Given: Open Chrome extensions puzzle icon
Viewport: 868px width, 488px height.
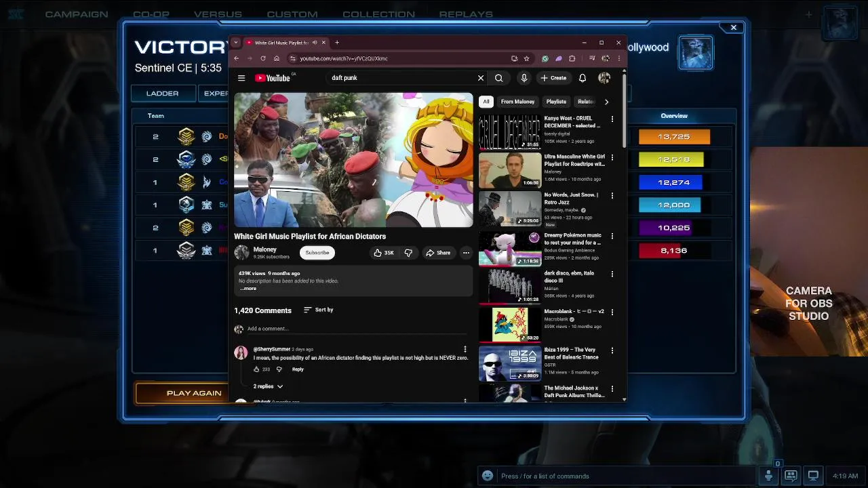Looking at the screenshot, I should pyautogui.click(x=572, y=58).
